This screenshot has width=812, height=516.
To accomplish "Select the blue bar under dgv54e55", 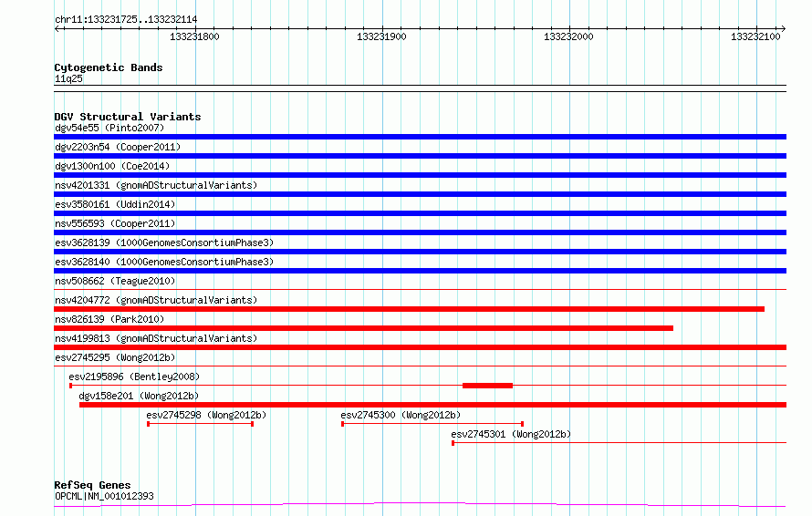I will pyautogui.click(x=420, y=137).
